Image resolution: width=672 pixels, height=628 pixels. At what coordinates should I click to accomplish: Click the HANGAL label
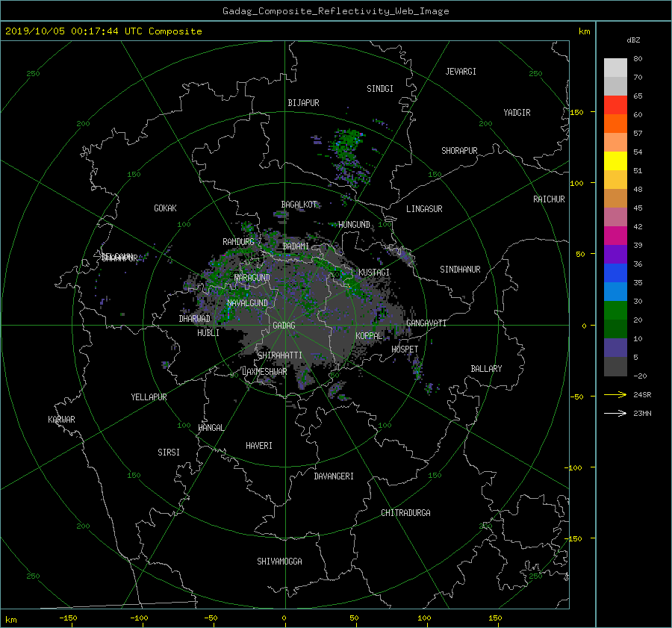point(211,428)
